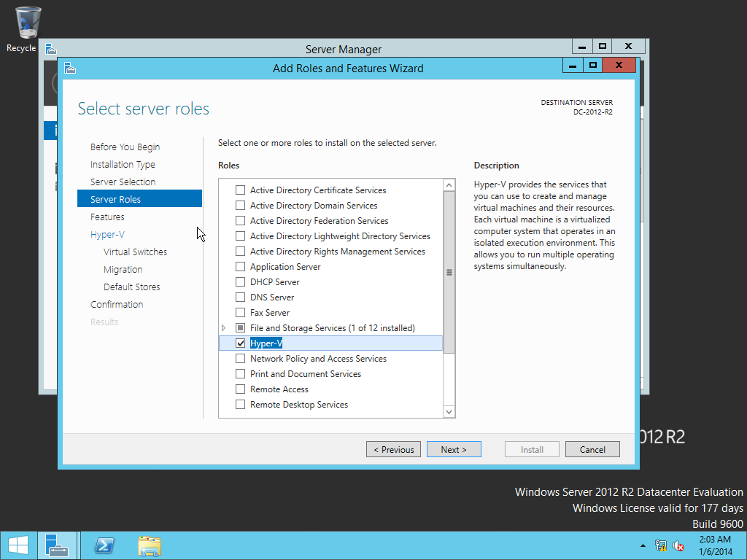
Task: Click the Previous button
Action: click(393, 449)
